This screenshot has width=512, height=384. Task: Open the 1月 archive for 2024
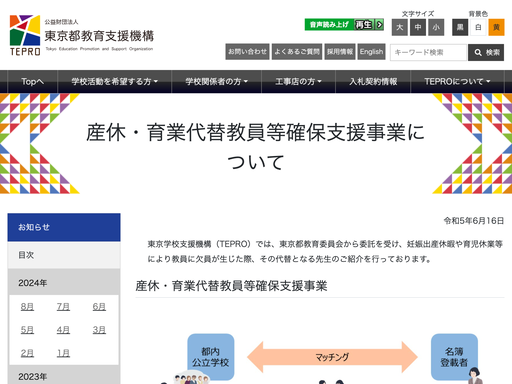click(x=63, y=353)
